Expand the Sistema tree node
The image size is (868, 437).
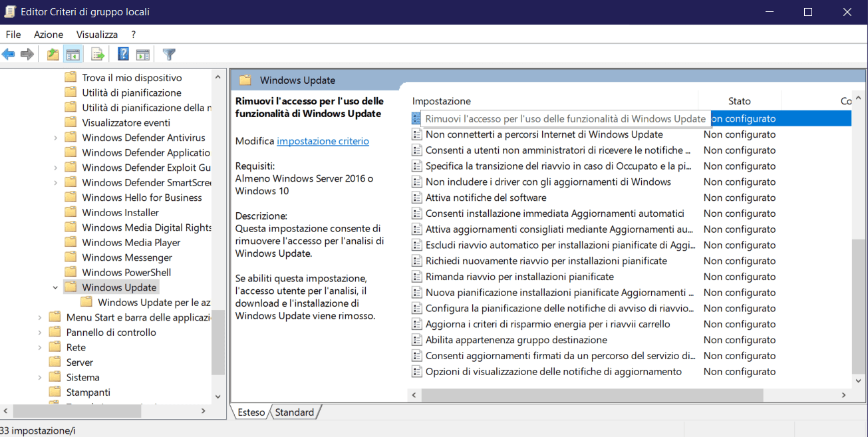pos(40,377)
